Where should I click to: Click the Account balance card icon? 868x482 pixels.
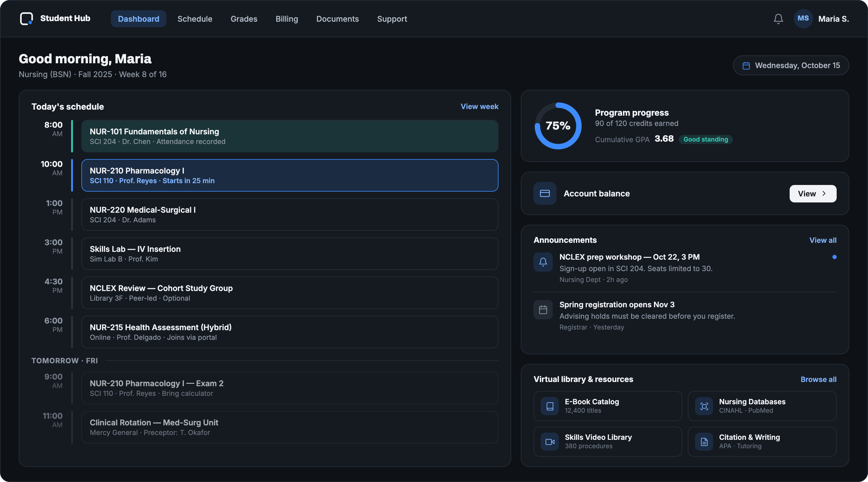point(545,193)
